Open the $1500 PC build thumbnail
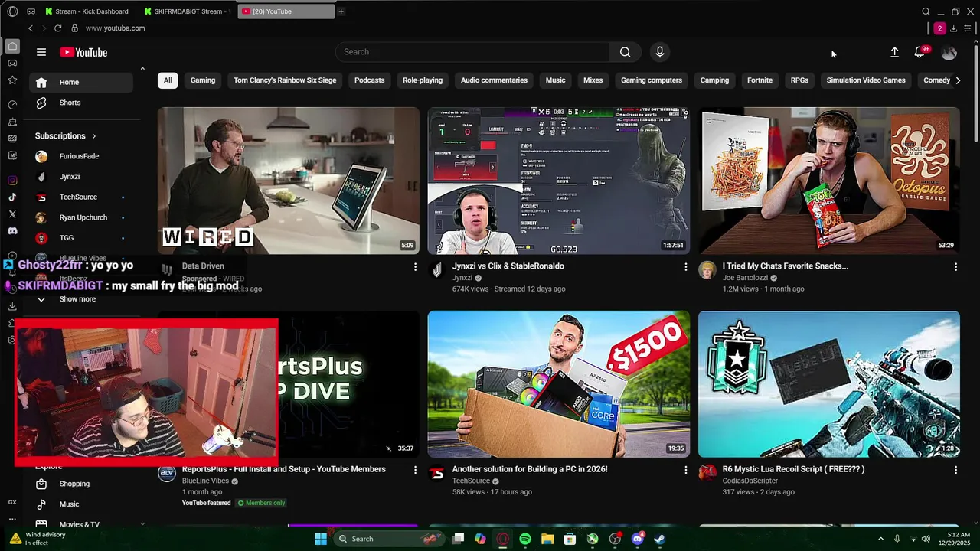This screenshot has width=980, height=551. coord(559,384)
